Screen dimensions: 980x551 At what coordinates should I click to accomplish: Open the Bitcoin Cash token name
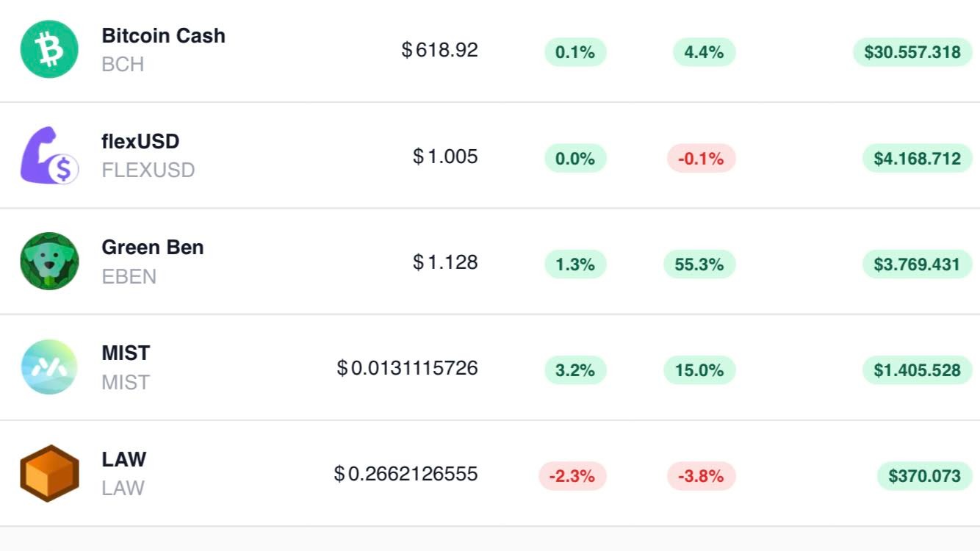[163, 35]
